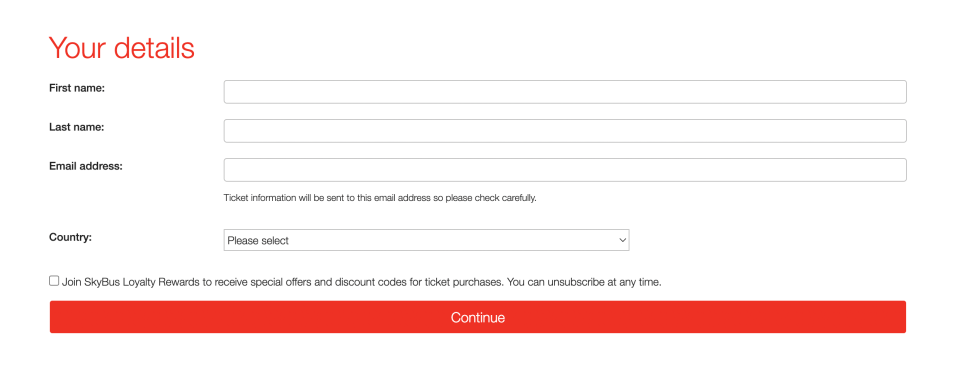Click the "Last name:" label
The width and height of the screenshot is (966, 378).
point(76,127)
